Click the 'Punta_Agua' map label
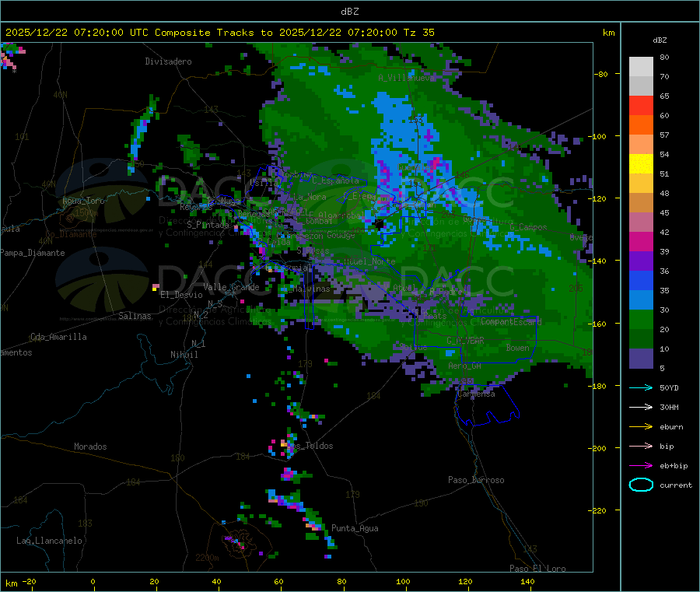 pos(355,528)
